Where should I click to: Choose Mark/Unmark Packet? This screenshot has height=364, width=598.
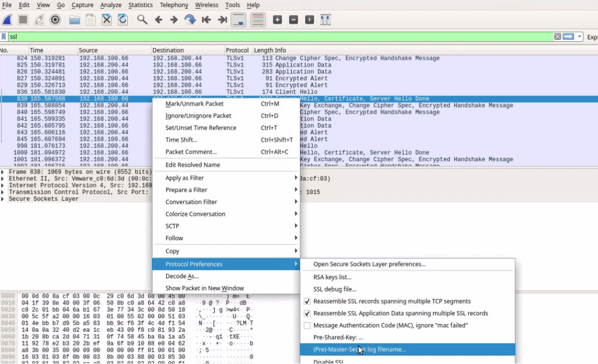226,104
